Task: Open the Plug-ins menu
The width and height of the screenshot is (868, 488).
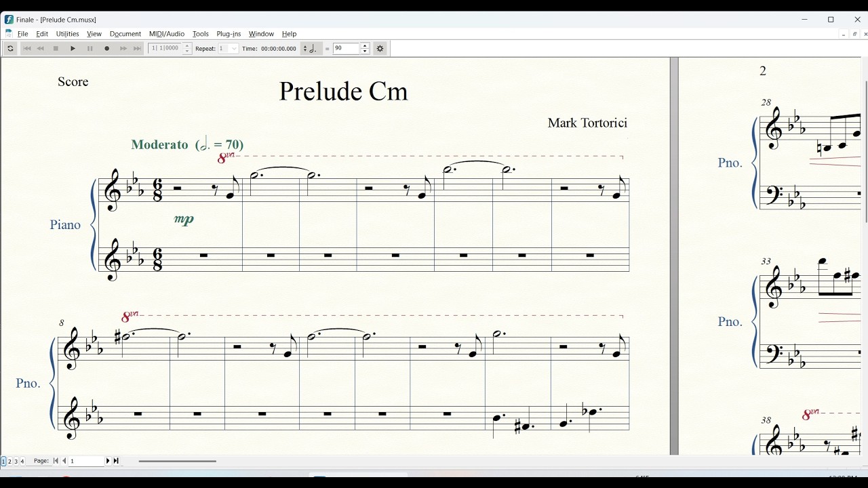Action: point(229,34)
